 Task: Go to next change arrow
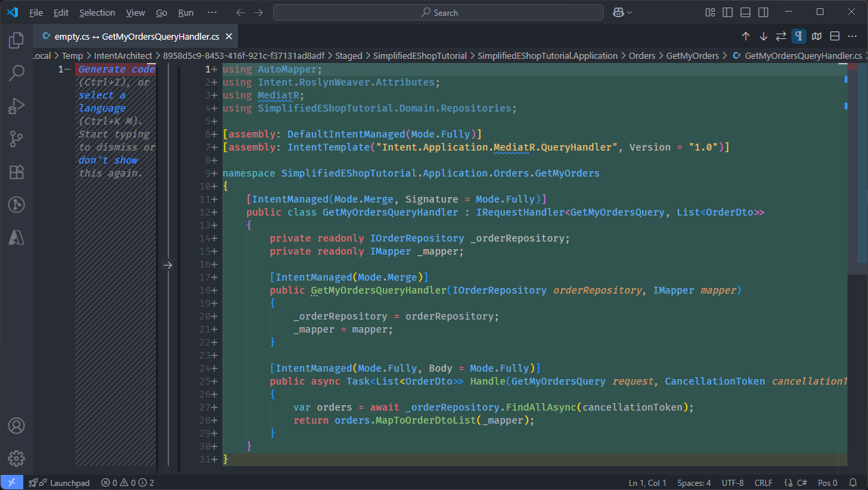(763, 36)
